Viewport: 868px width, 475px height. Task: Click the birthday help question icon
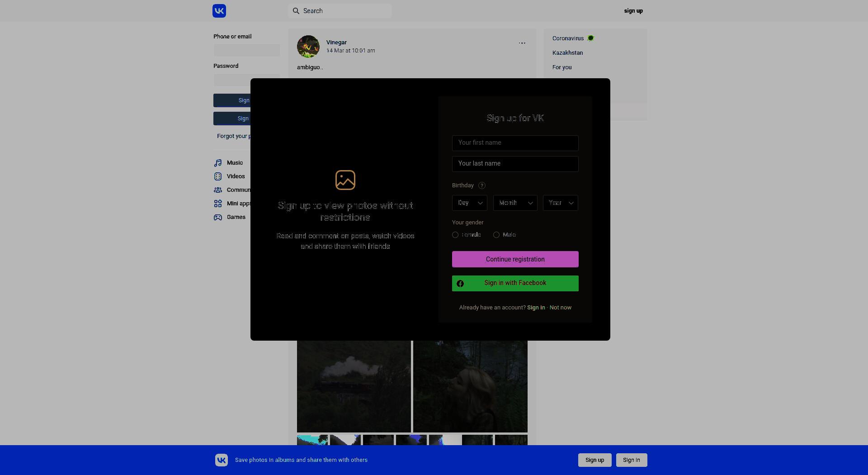(482, 185)
